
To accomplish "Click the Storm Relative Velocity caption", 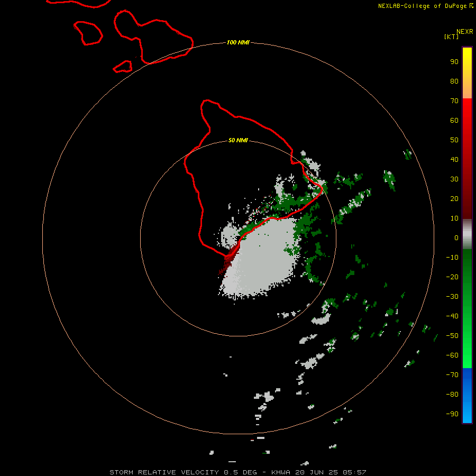I will point(238,472).
